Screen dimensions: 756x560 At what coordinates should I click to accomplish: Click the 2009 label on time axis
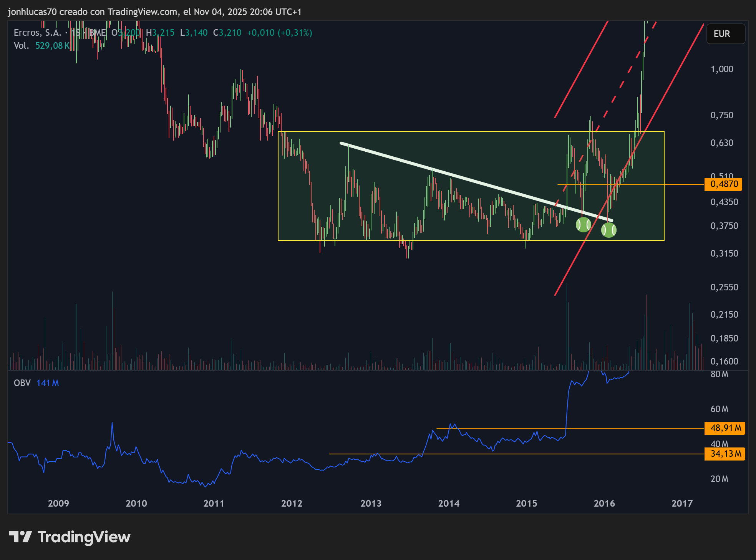[x=58, y=503]
